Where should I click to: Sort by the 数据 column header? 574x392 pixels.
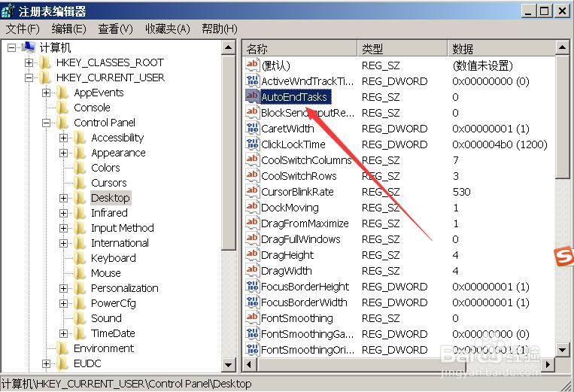[x=501, y=48]
